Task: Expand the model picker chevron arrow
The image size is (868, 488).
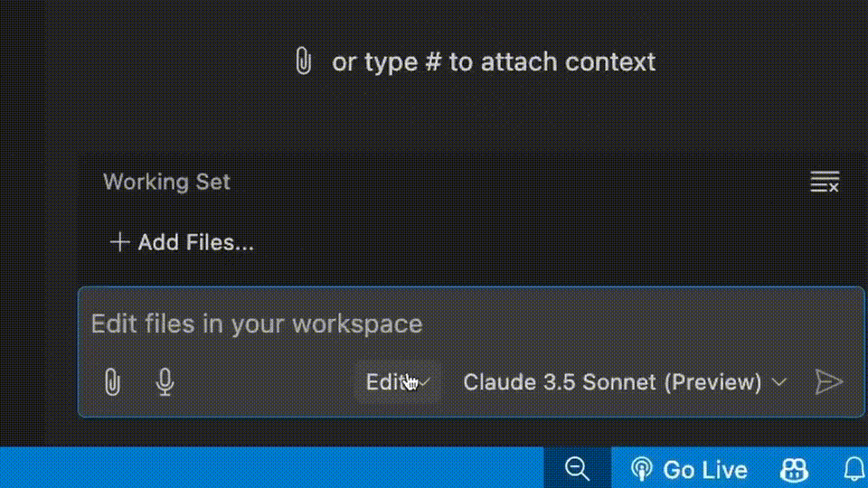Action: (779, 382)
